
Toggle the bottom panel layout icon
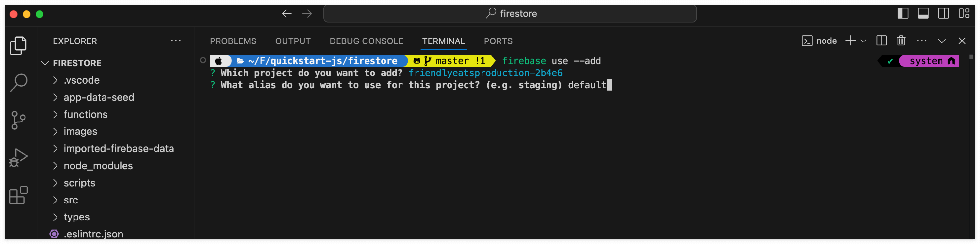coord(923,13)
